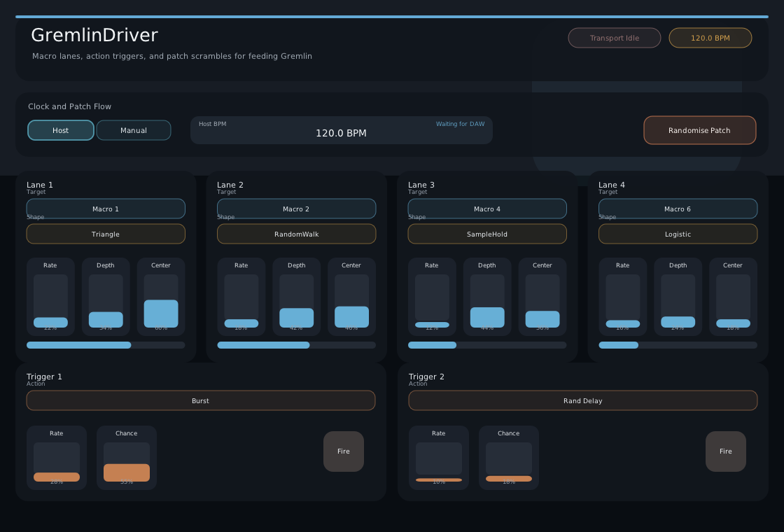Click Lane 2 Rate slider
This screenshot has height=532, width=784.
[241, 300]
